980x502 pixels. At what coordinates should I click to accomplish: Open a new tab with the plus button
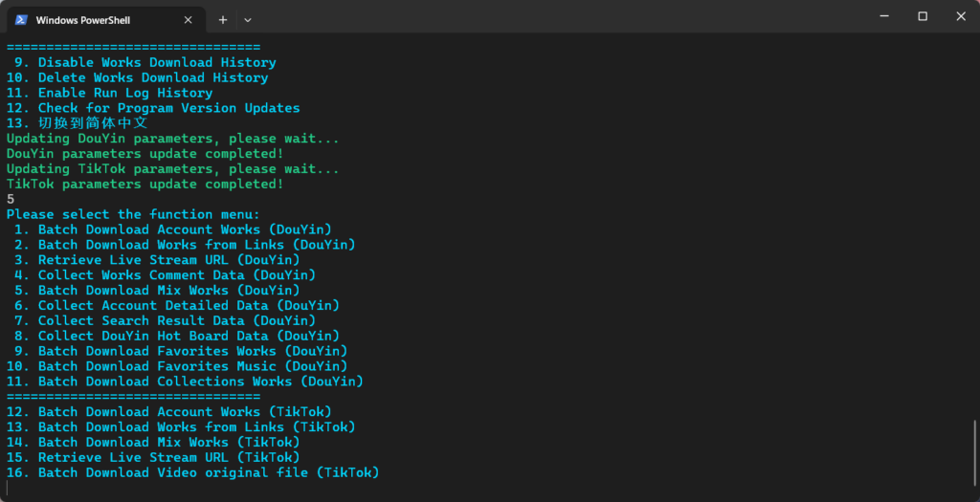(x=222, y=19)
